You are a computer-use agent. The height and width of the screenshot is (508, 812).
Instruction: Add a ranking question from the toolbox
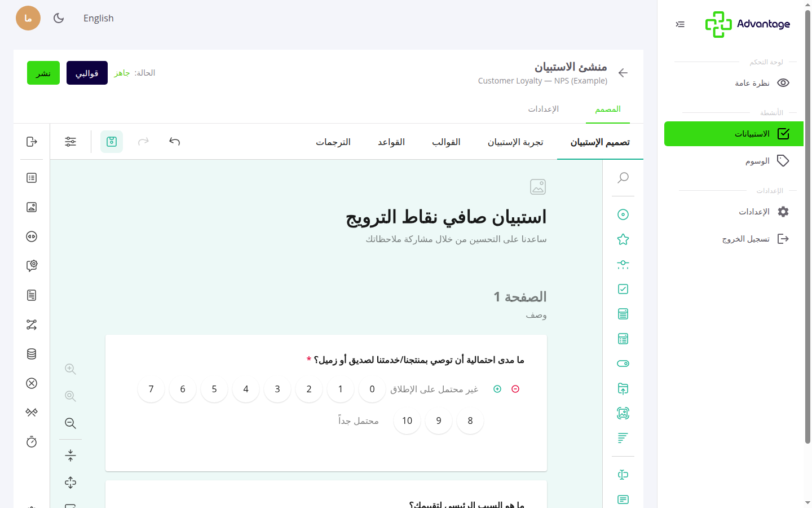623,438
